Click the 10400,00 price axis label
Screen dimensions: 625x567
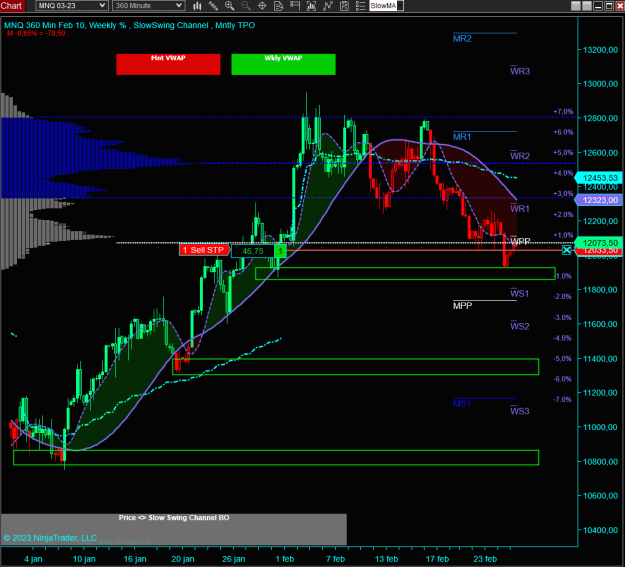pyautogui.click(x=600, y=530)
